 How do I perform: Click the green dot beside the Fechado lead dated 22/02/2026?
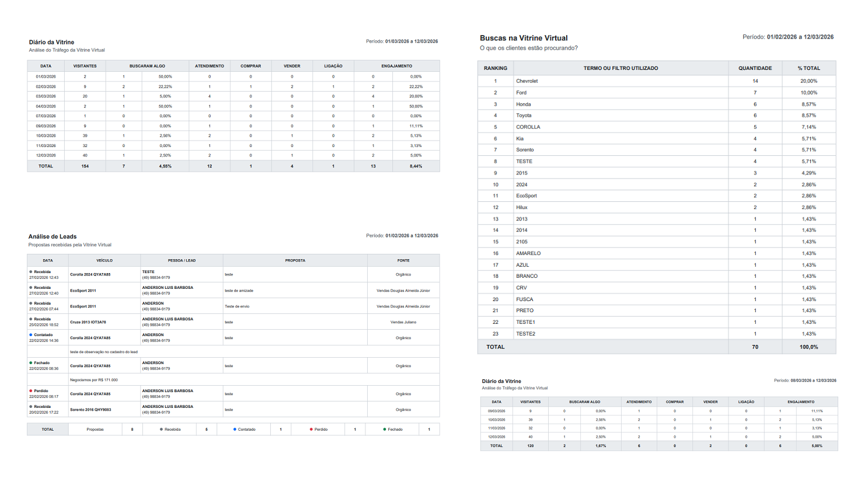[31, 363]
